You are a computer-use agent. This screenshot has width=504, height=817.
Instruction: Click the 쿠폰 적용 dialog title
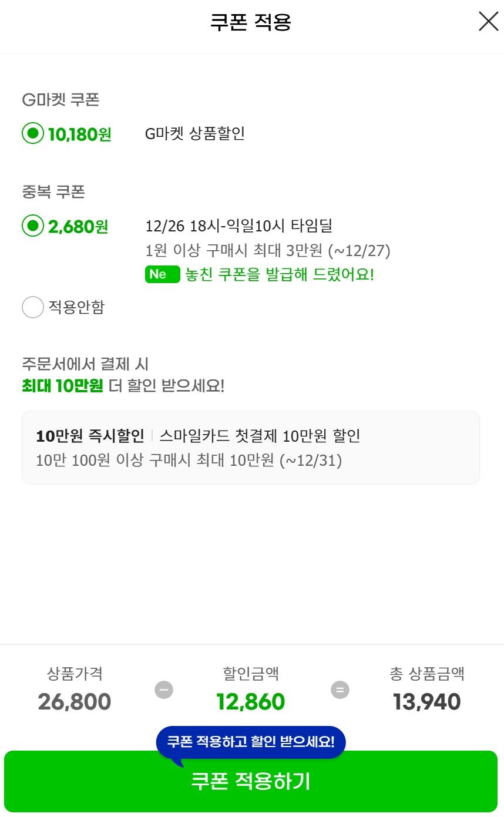click(251, 22)
